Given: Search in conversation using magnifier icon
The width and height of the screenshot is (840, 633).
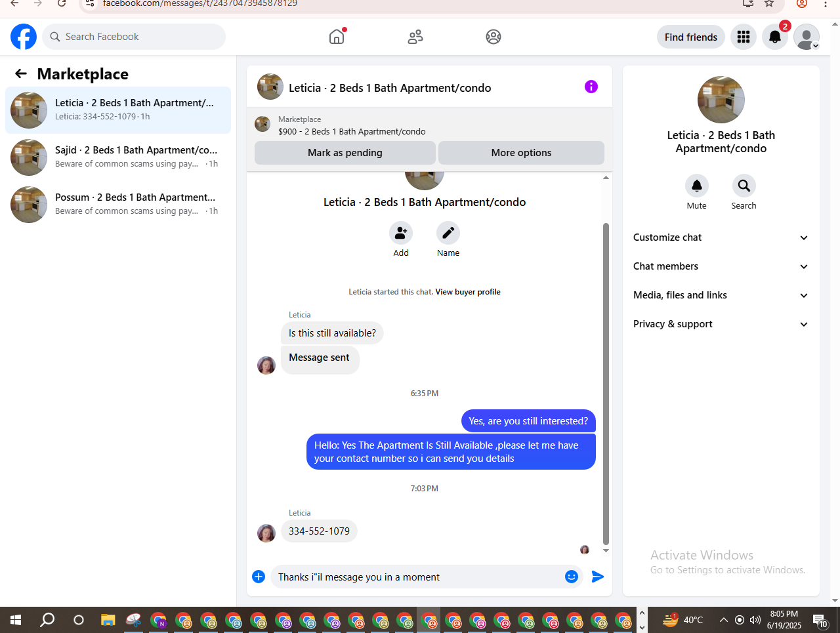Looking at the screenshot, I should [744, 186].
